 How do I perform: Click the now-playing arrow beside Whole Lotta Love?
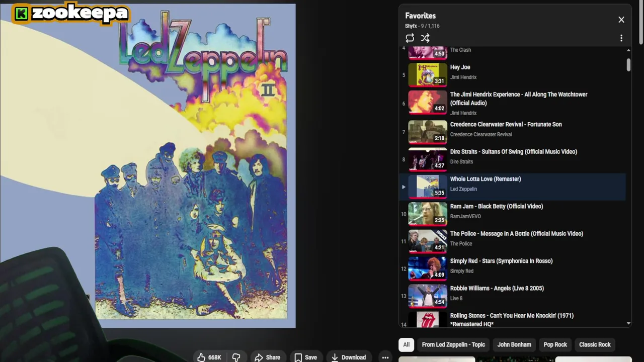click(403, 187)
